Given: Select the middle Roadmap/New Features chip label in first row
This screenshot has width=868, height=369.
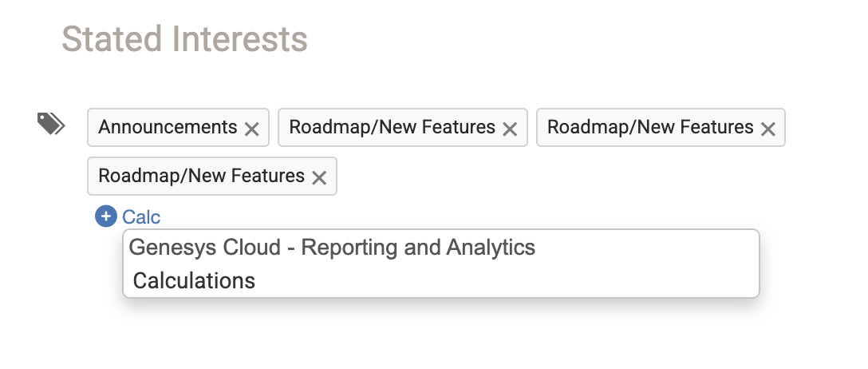Looking at the screenshot, I should coord(392,128).
